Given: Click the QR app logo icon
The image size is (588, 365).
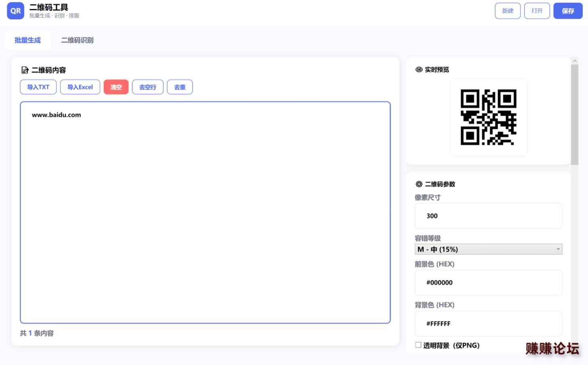Looking at the screenshot, I should pos(16,11).
